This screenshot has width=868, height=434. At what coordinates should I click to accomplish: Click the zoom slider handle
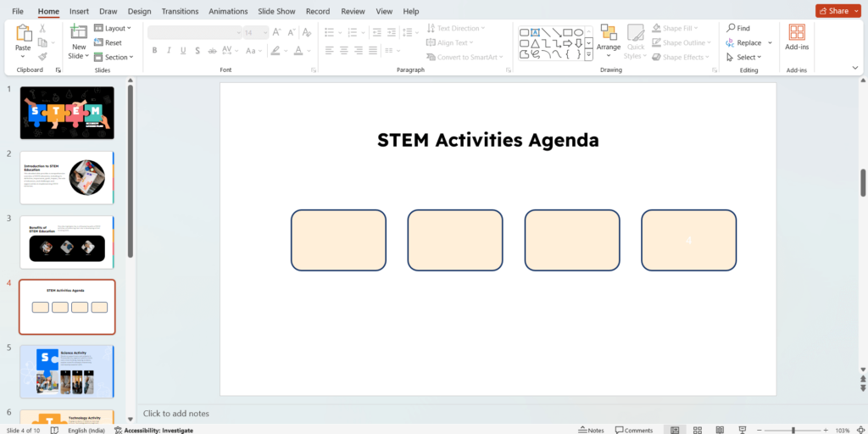pyautogui.click(x=794, y=430)
